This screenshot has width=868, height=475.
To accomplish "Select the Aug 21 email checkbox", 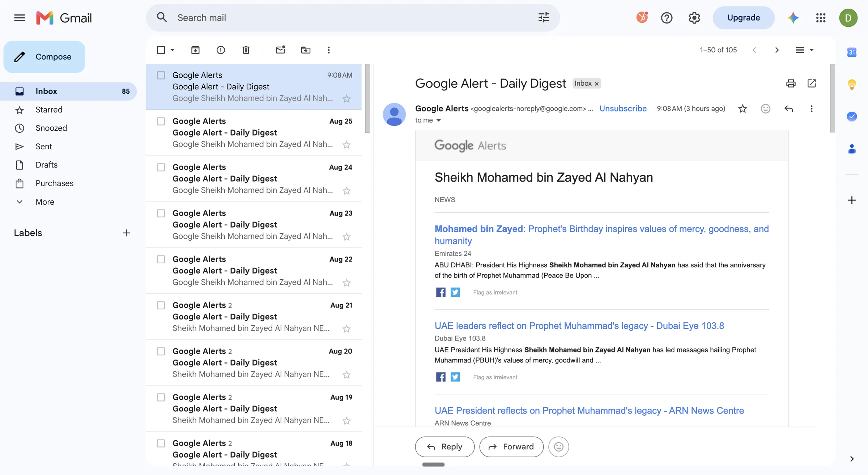I will click(x=161, y=305).
